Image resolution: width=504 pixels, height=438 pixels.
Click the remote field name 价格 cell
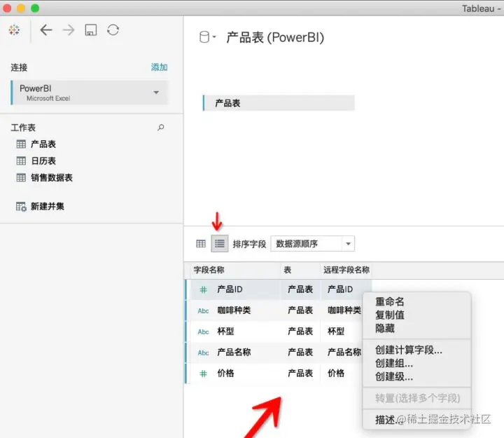336,373
